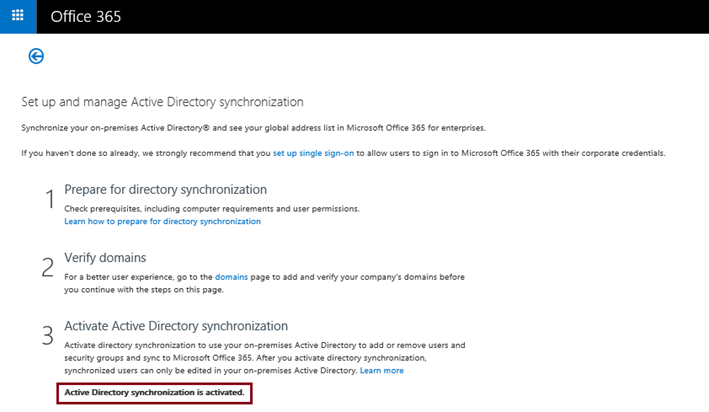709x412 pixels.
Task: Open the 'Learn more' link in step 3
Action: (x=382, y=370)
